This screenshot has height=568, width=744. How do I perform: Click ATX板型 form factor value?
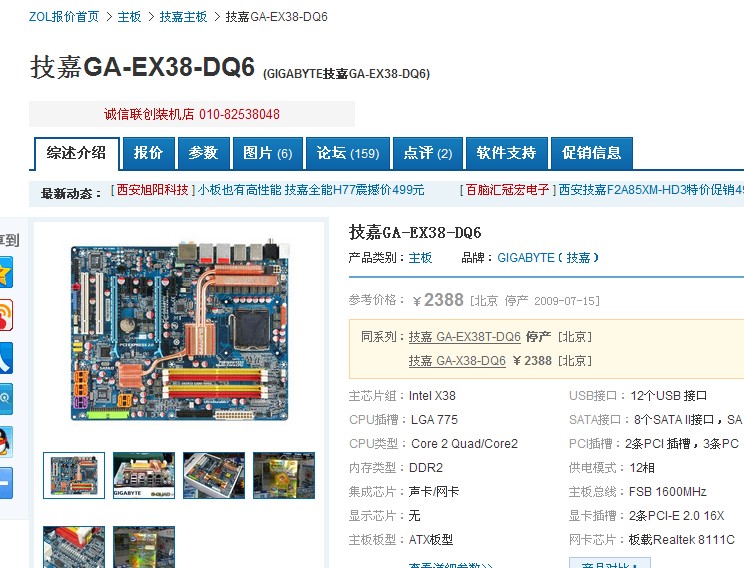[431, 540]
